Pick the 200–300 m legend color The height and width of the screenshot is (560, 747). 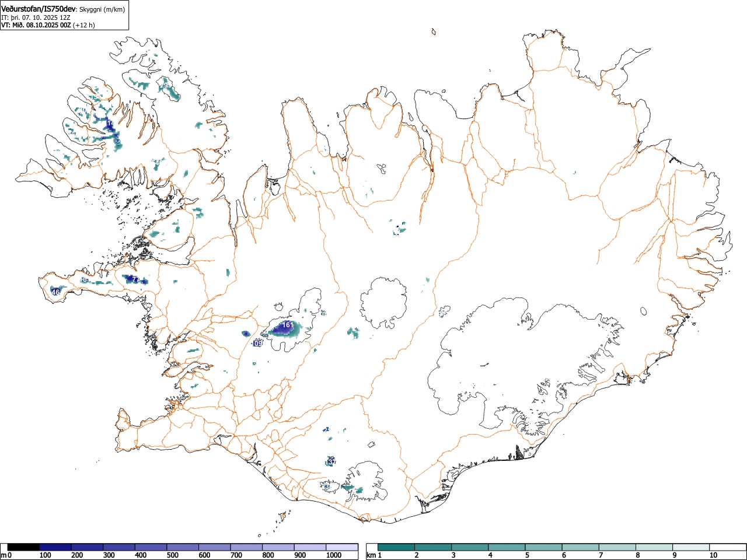pos(88,547)
